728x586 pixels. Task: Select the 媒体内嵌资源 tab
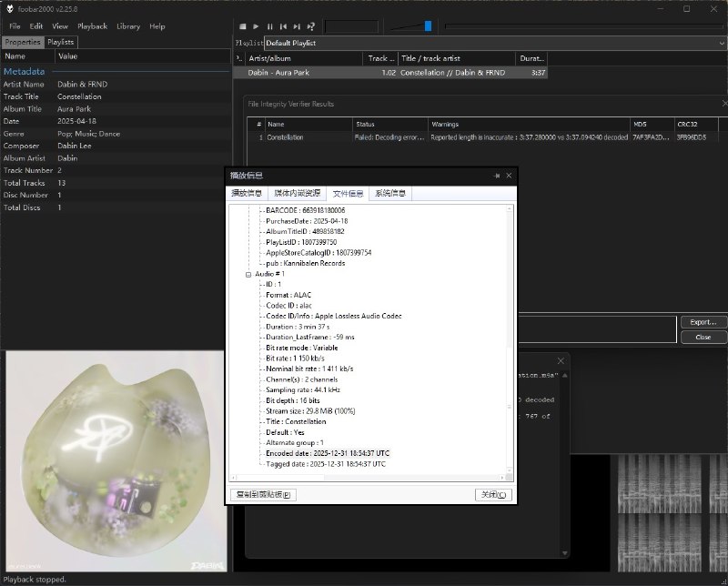click(298, 193)
